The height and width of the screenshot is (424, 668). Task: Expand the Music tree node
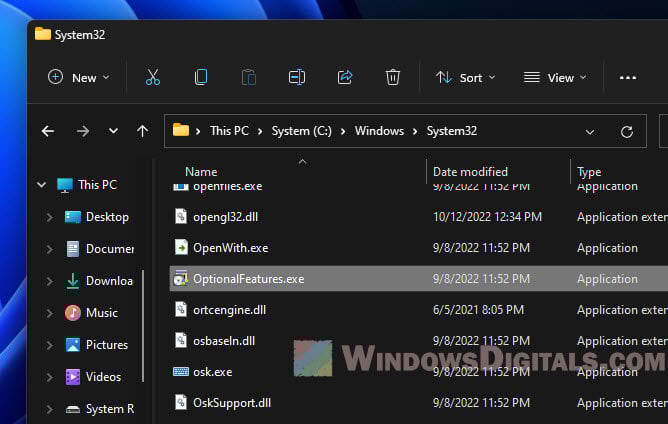click(49, 313)
